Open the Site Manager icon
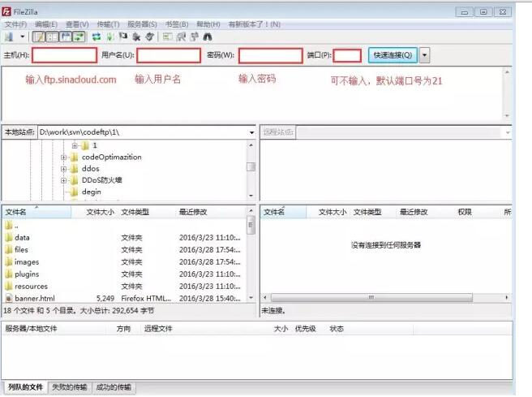This screenshot has height=397, width=532. [8, 37]
